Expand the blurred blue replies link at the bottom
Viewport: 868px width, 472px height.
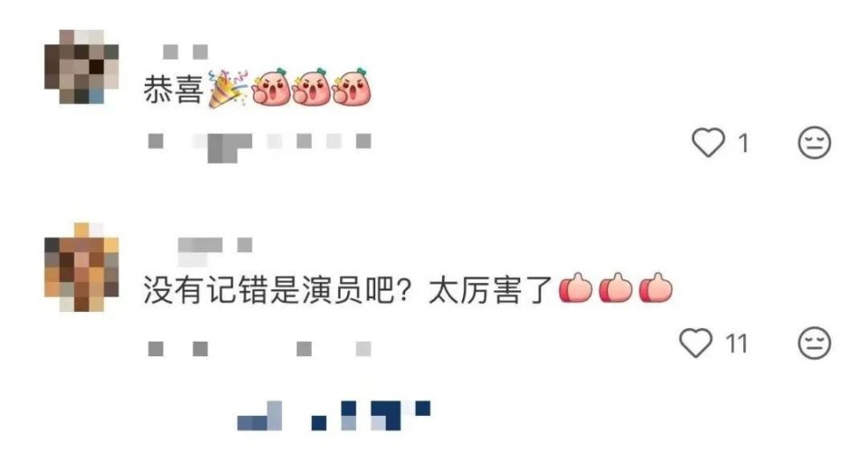[334, 416]
